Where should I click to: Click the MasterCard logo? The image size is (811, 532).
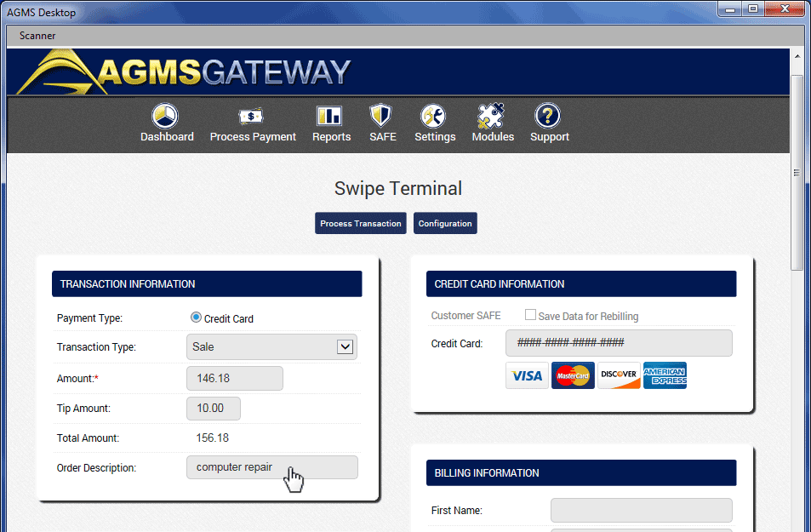[x=573, y=375]
